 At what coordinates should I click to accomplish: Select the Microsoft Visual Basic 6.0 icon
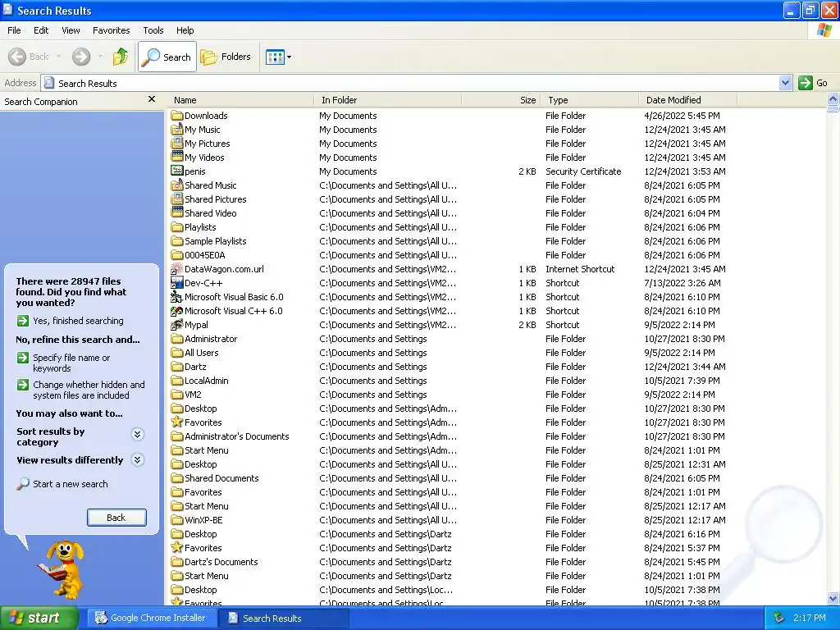click(x=177, y=297)
